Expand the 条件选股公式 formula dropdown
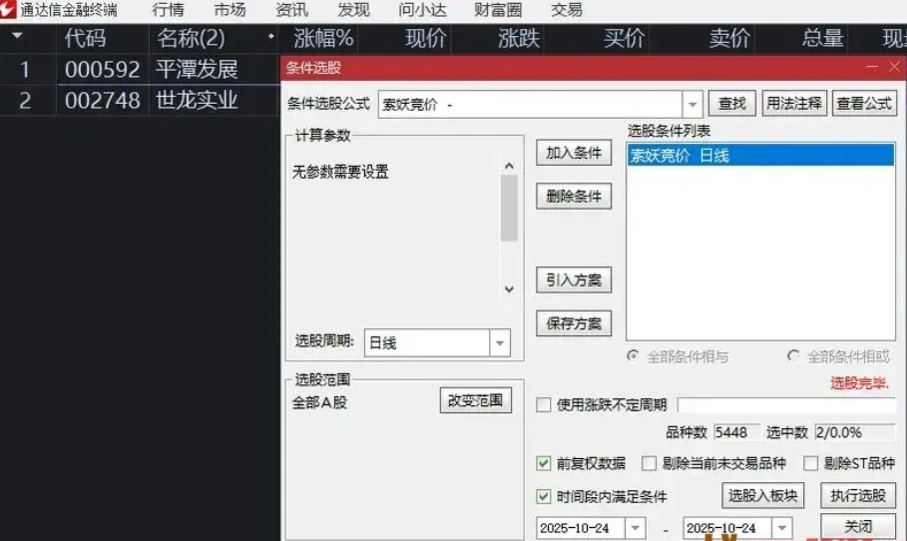 click(693, 104)
